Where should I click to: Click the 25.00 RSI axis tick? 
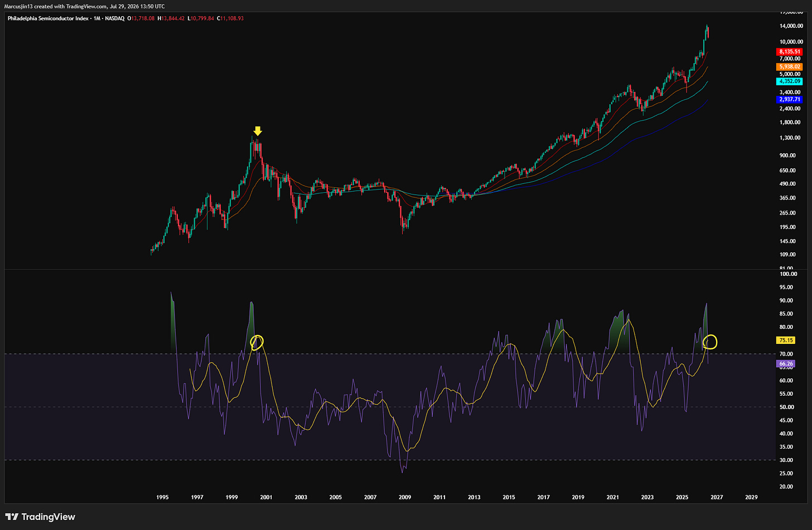[x=786, y=474]
